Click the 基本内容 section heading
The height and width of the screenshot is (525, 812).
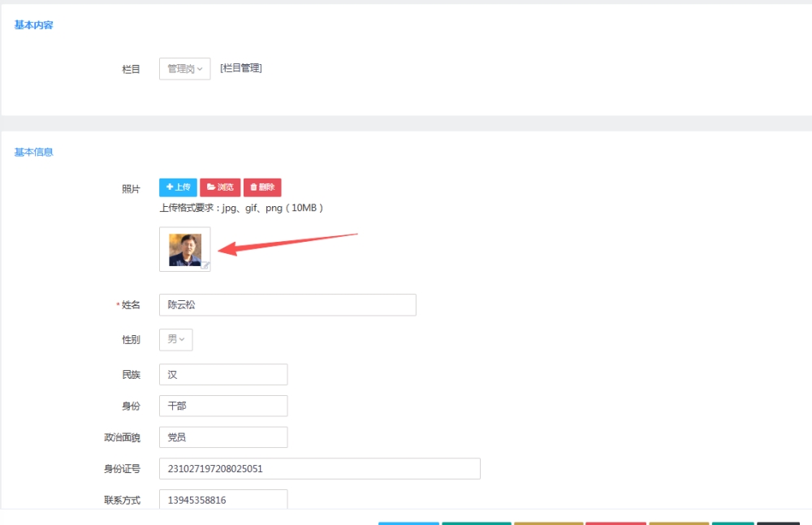point(34,25)
